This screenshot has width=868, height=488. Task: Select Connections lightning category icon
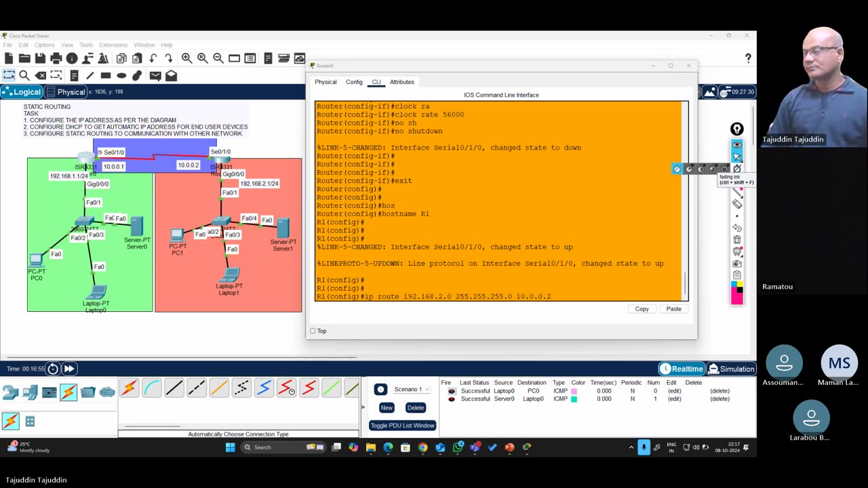click(68, 392)
